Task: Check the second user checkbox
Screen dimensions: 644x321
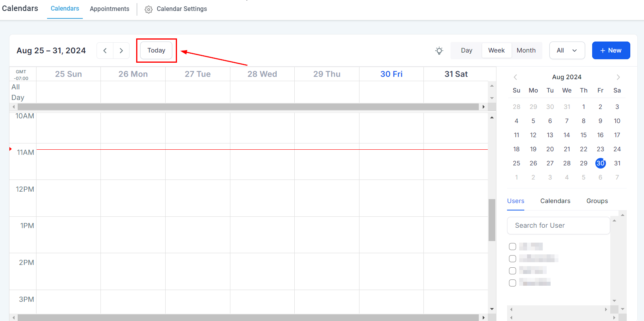Action: (513, 259)
